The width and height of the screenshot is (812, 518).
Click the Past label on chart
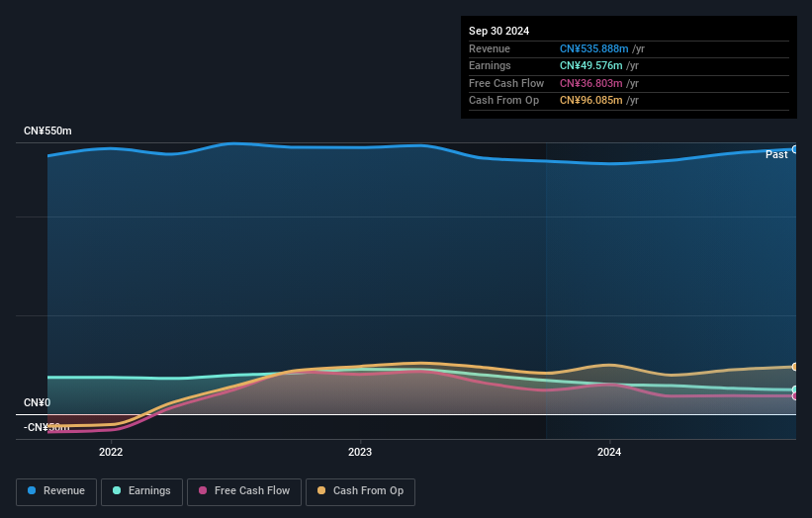coord(776,155)
